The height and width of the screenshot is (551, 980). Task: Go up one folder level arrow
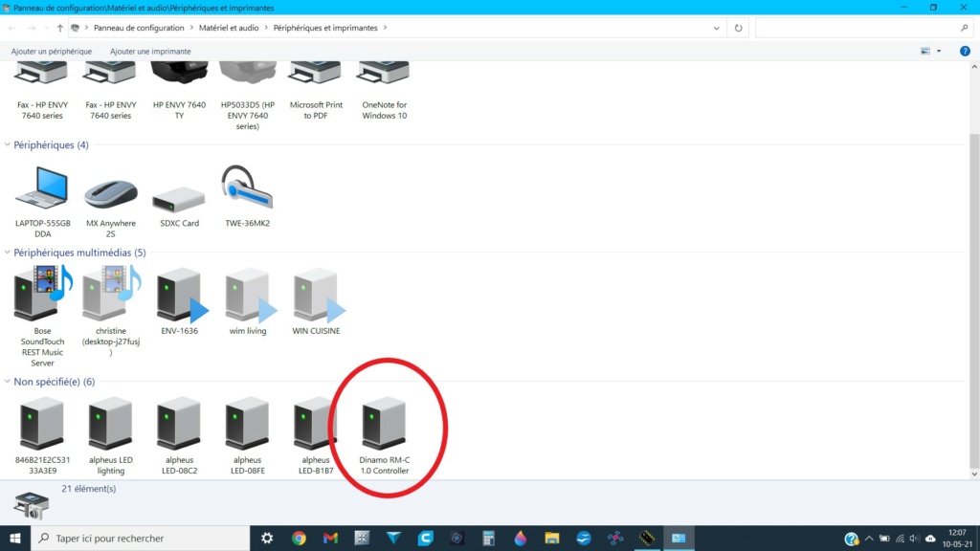coord(60,28)
